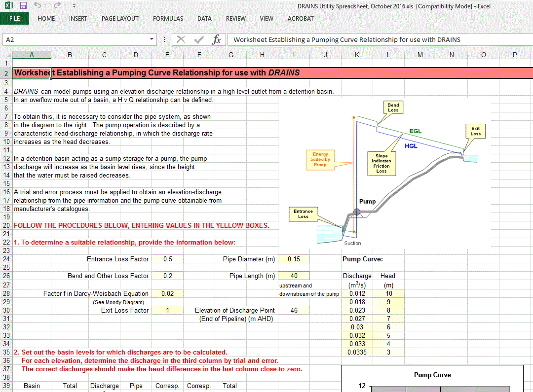
Task: Click the 'Slope Indicates Friction Loss' callout
Action: click(x=381, y=163)
